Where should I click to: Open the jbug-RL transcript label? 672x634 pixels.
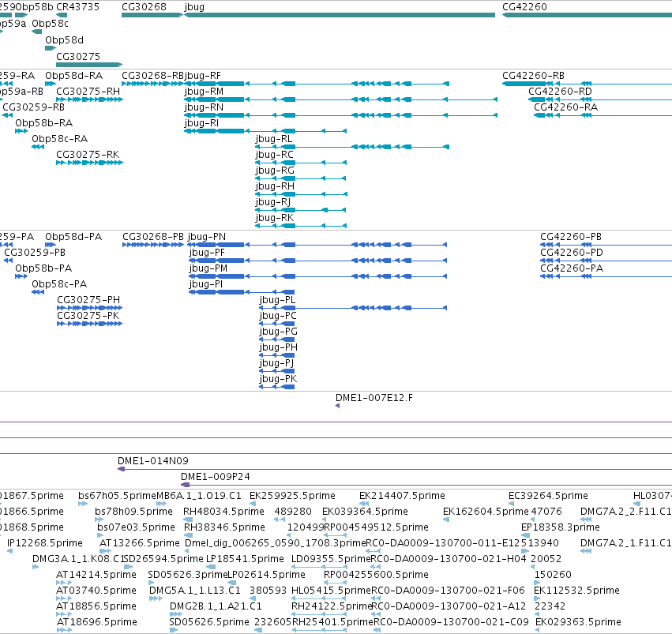coord(274,139)
